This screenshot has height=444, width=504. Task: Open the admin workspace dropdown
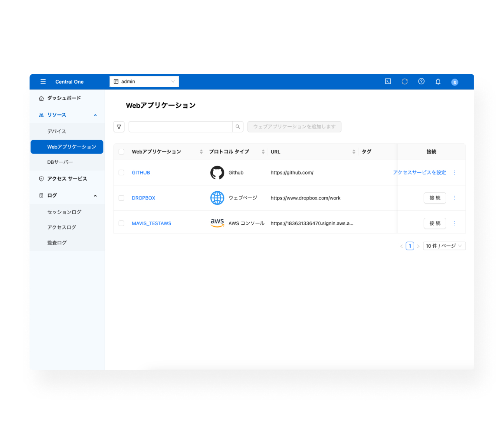[x=144, y=82]
